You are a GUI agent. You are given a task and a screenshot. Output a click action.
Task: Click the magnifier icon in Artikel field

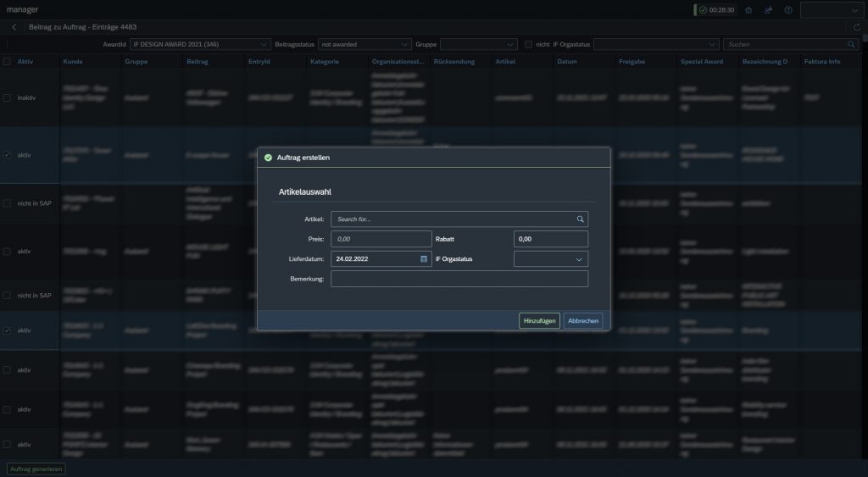581,219
